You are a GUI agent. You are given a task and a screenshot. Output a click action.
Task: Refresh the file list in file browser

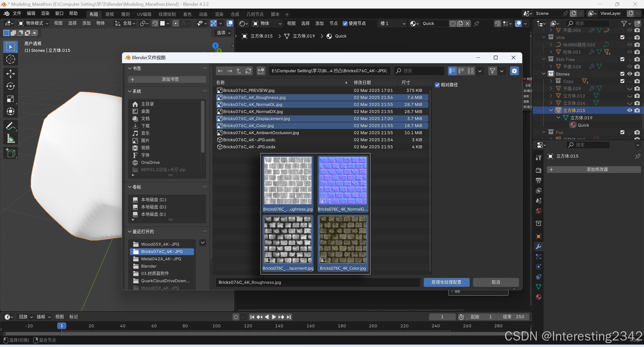pyautogui.click(x=248, y=71)
